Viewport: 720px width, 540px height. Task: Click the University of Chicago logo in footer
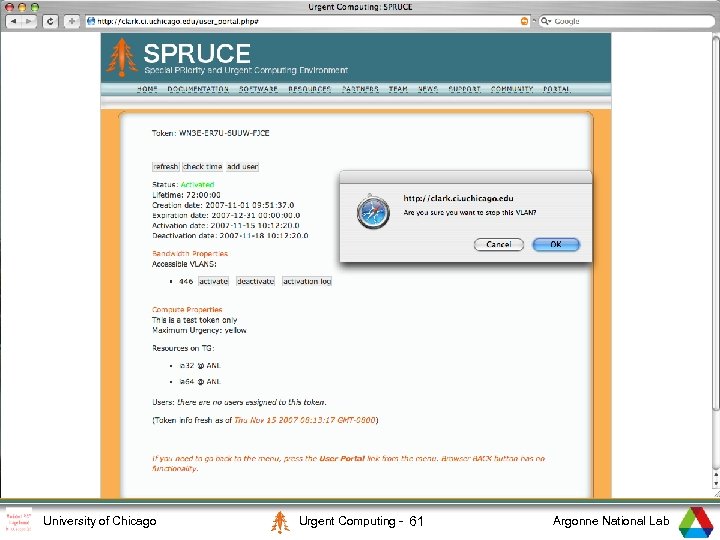click(x=19, y=520)
